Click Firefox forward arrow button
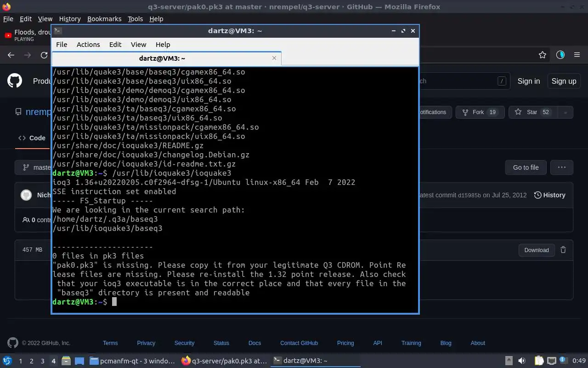 click(28, 55)
